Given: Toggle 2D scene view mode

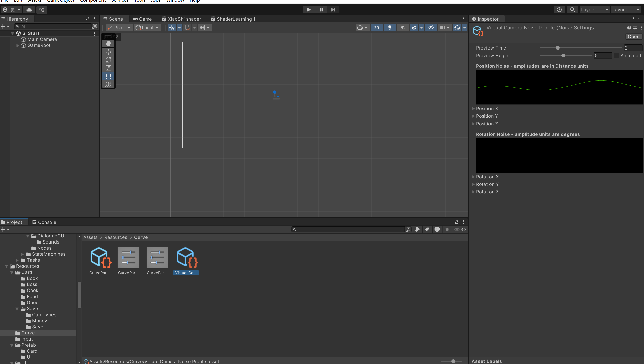Looking at the screenshot, I should point(376,28).
